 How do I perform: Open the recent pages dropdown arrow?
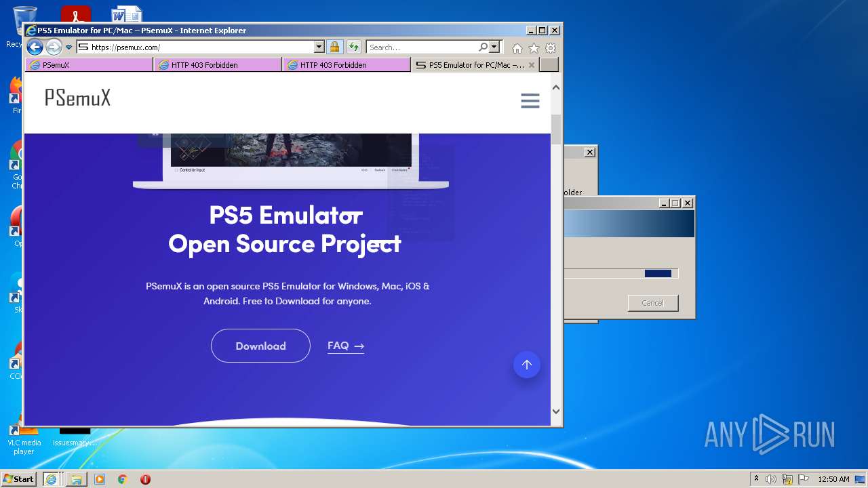68,47
